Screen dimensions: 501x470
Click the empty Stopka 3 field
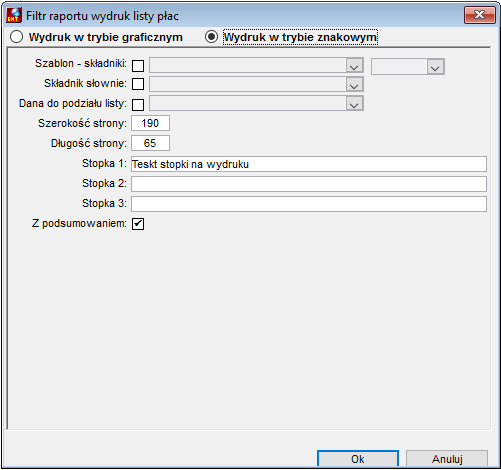pos(309,204)
